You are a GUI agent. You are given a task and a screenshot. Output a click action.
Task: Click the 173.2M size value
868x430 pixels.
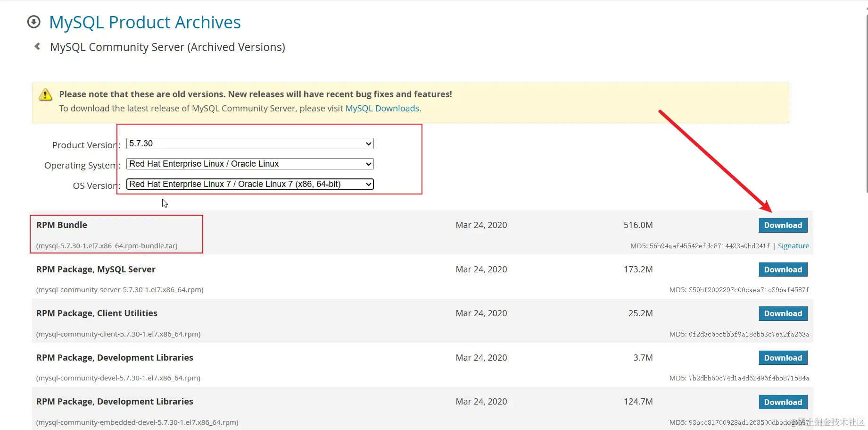(x=638, y=270)
